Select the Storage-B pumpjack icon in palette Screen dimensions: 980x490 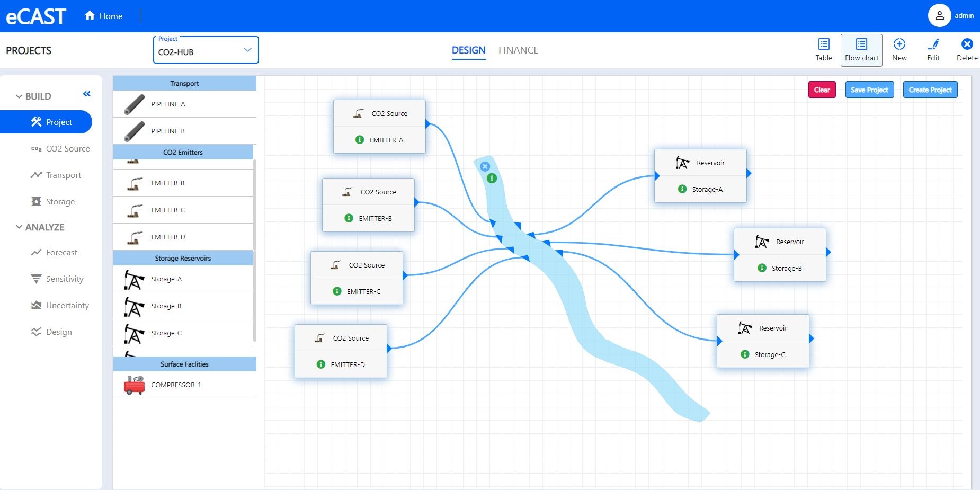coord(133,306)
